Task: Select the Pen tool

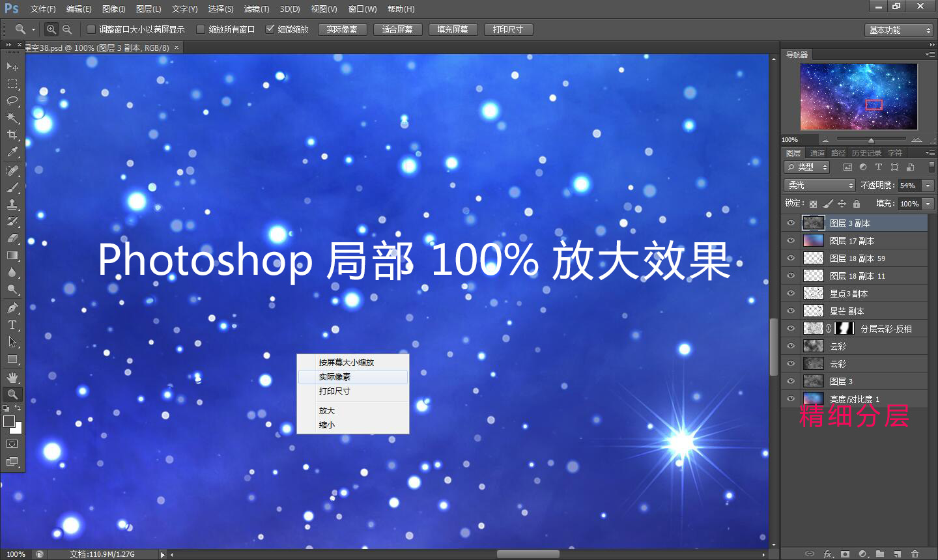Action: 12,307
